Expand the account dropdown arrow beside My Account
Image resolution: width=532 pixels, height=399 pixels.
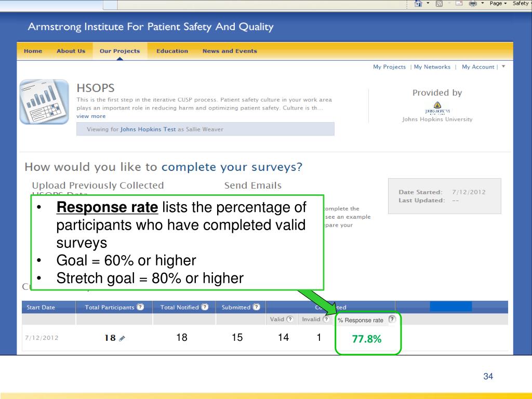pos(503,66)
